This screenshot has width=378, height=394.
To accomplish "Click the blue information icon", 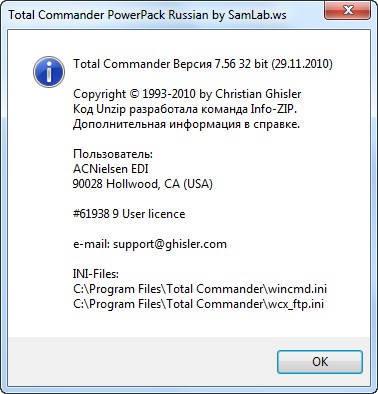I will pyautogui.click(x=49, y=72).
